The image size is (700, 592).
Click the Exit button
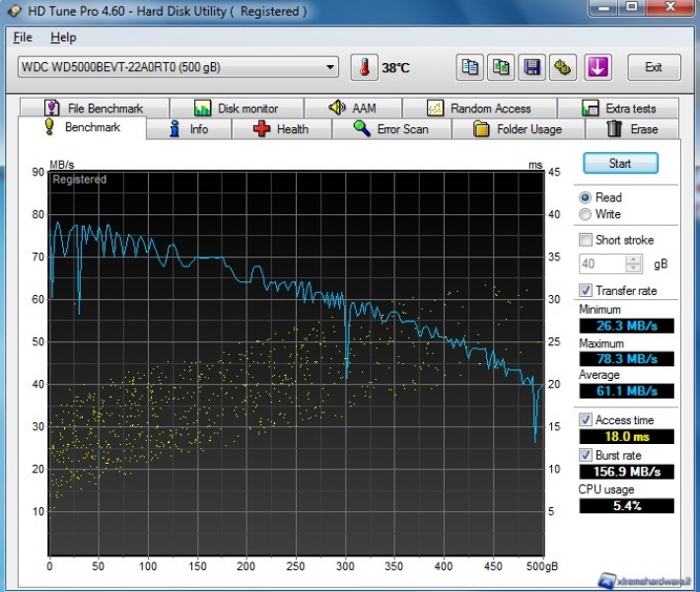[x=653, y=68]
